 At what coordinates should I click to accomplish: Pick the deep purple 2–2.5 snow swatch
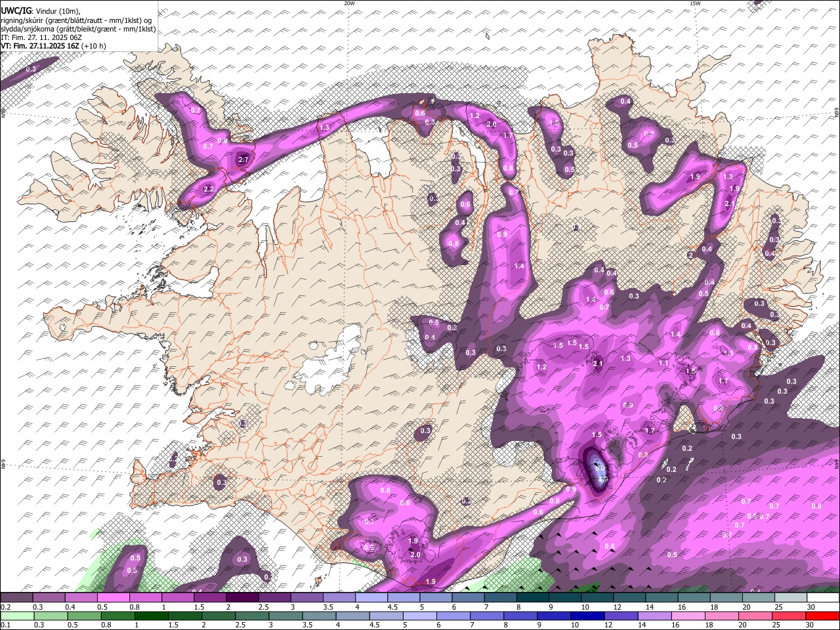click(242, 598)
